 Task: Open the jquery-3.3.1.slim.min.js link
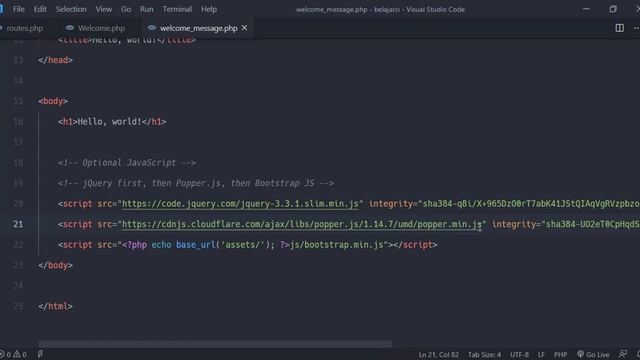(240, 204)
